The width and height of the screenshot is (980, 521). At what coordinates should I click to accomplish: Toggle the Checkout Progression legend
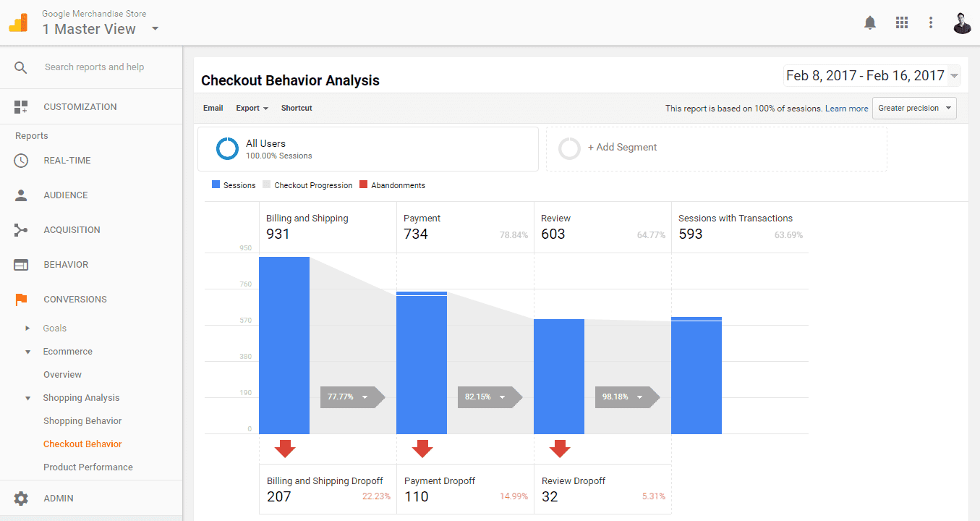[x=307, y=185]
